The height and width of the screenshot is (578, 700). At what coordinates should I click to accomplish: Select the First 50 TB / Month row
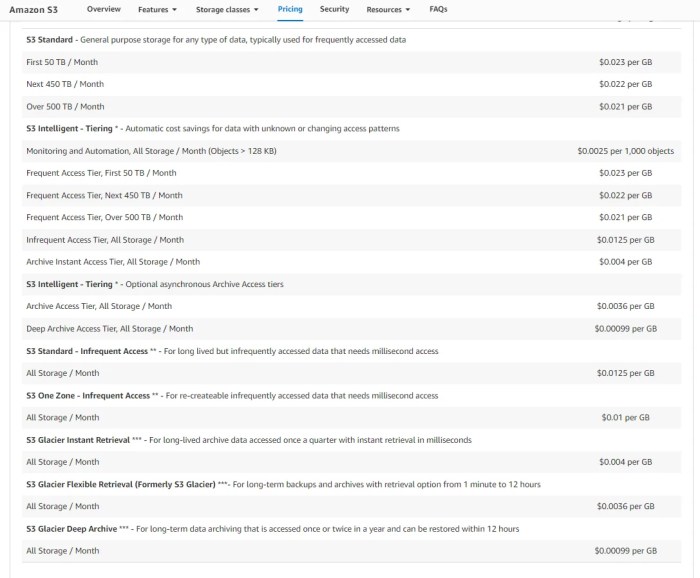(x=351, y=62)
